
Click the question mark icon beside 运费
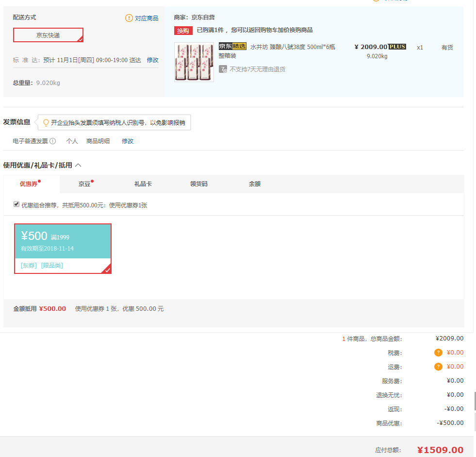click(x=438, y=367)
